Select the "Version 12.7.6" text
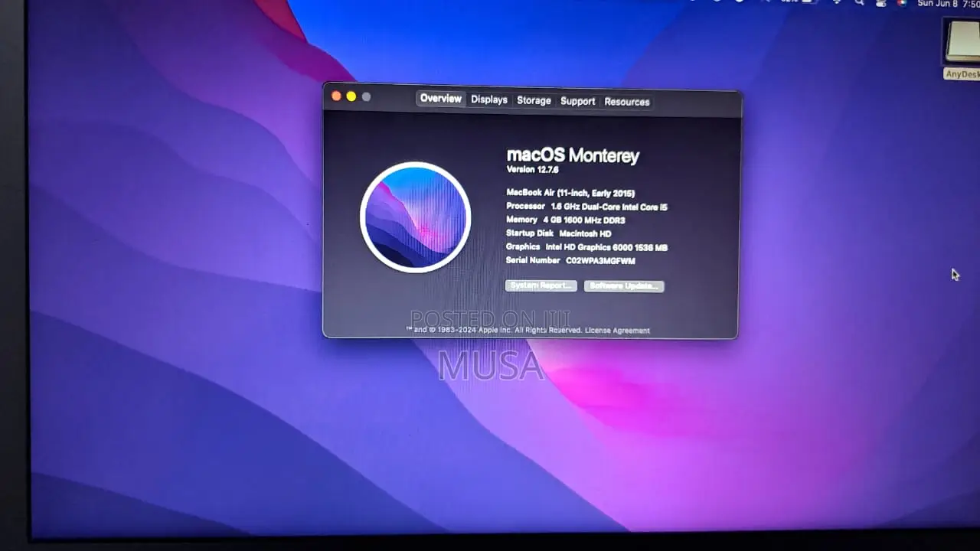Image resolution: width=980 pixels, height=551 pixels. [x=533, y=169]
